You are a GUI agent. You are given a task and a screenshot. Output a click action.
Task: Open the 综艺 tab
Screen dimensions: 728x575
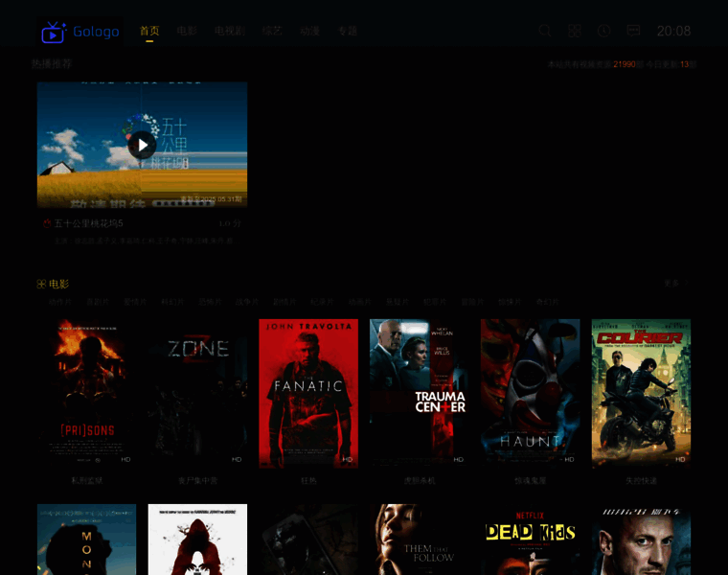click(x=272, y=31)
